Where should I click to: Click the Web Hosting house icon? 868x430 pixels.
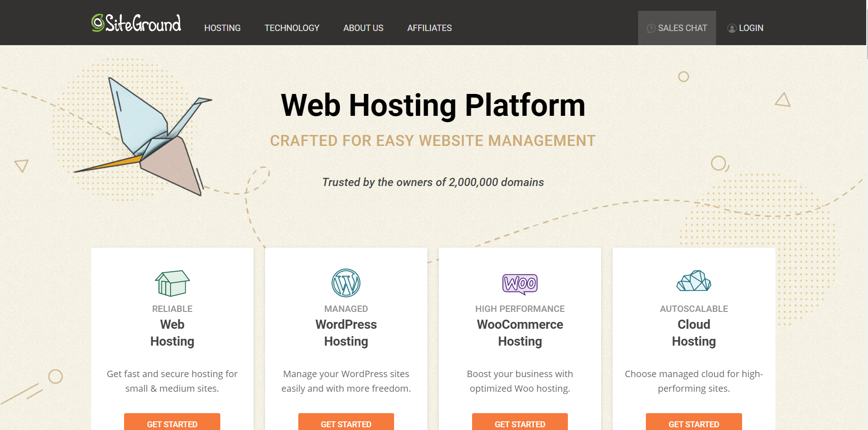pos(172,283)
